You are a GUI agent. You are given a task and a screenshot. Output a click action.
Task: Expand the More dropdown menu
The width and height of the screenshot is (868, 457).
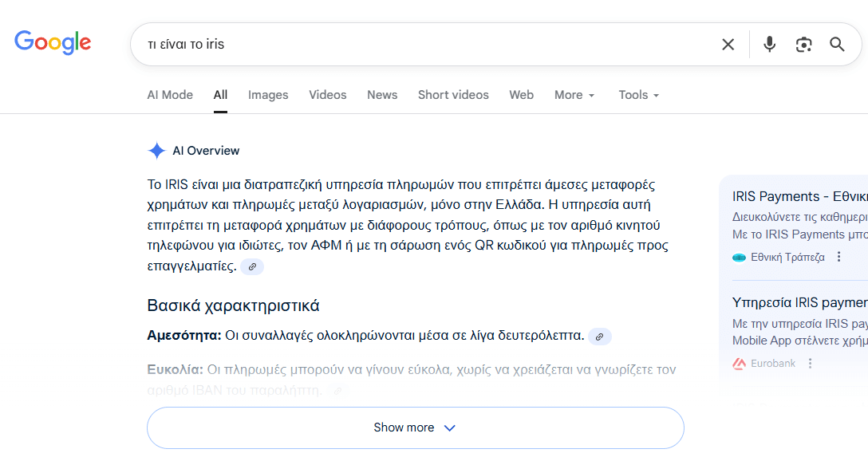click(574, 95)
